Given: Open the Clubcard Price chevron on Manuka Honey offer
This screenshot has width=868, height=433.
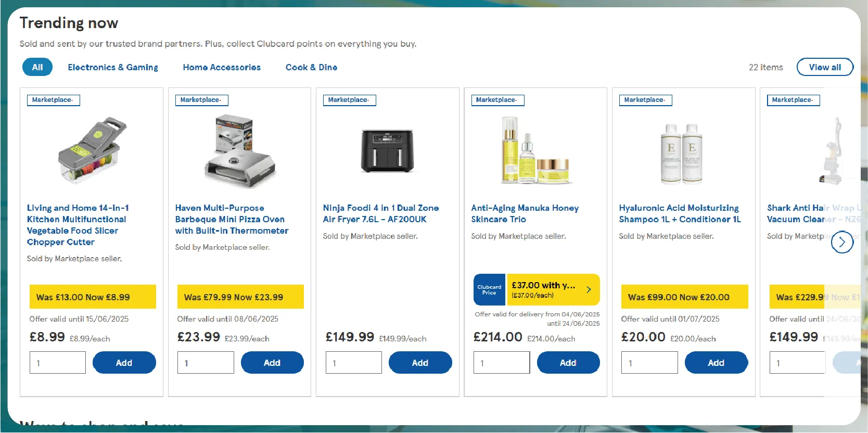Looking at the screenshot, I should (589, 289).
